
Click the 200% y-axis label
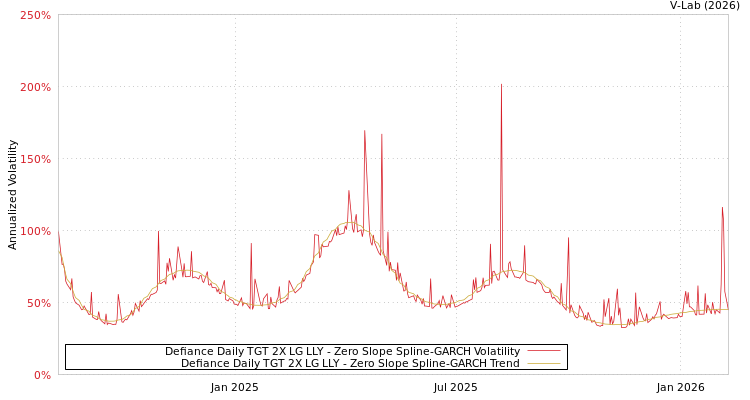click(x=35, y=88)
